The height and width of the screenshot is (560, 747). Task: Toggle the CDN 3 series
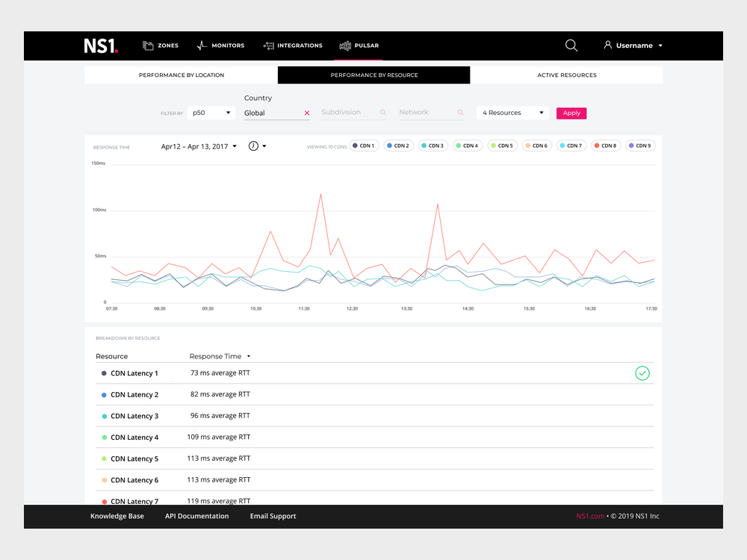coord(433,146)
